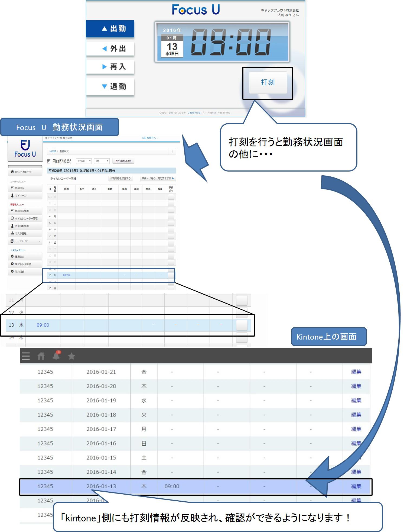Click 編集 for the 2016-01-13 record
This screenshot has width=404, height=532.
coord(356,486)
